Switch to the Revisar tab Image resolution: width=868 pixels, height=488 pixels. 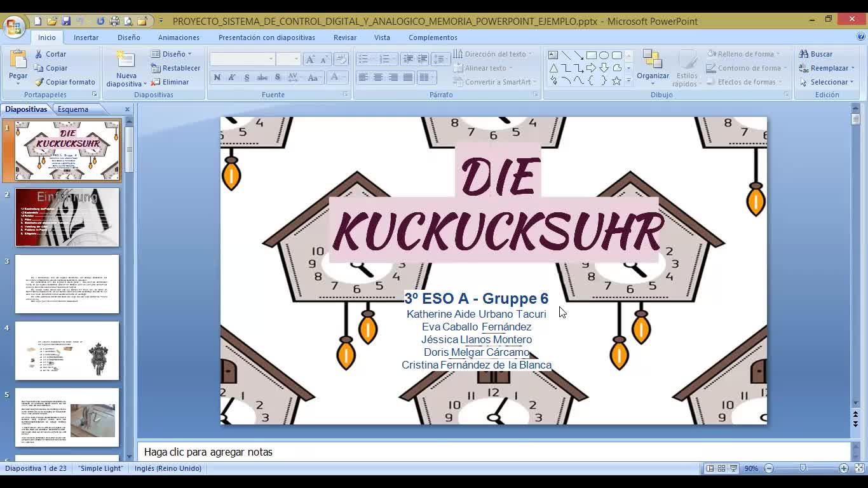[345, 37]
